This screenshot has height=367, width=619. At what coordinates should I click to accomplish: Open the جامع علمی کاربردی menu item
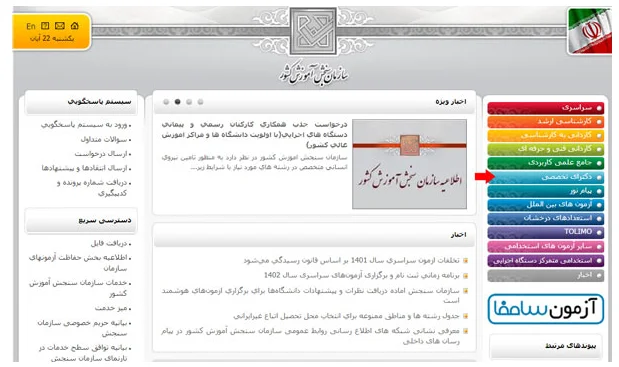click(x=546, y=163)
